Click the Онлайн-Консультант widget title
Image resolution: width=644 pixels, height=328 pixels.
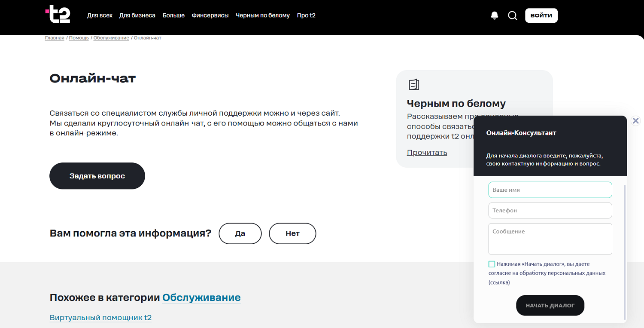pyautogui.click(x=521, y=133)
